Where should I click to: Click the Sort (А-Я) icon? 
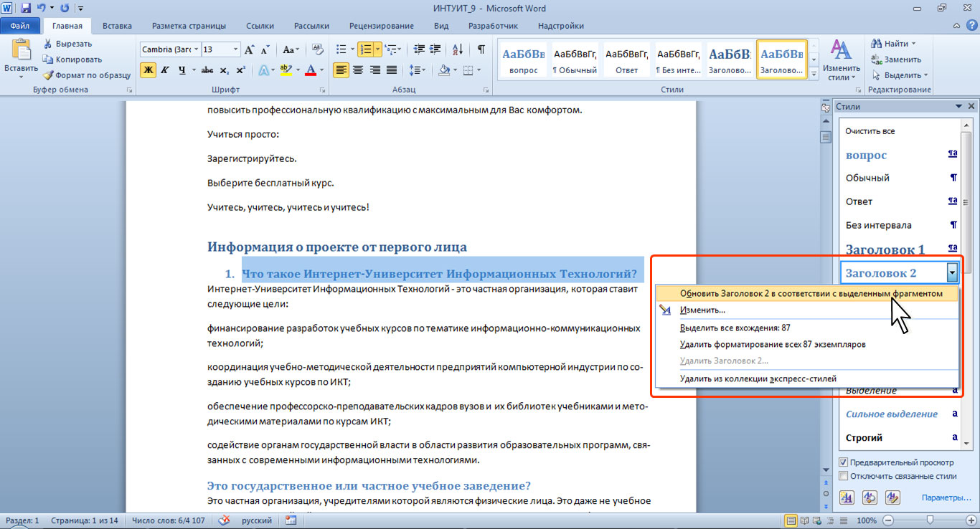point(456,49)
